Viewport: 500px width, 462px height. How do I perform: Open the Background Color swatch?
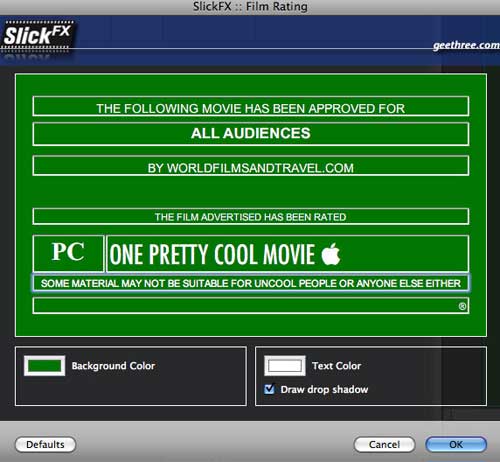click(x=45, y=366)
